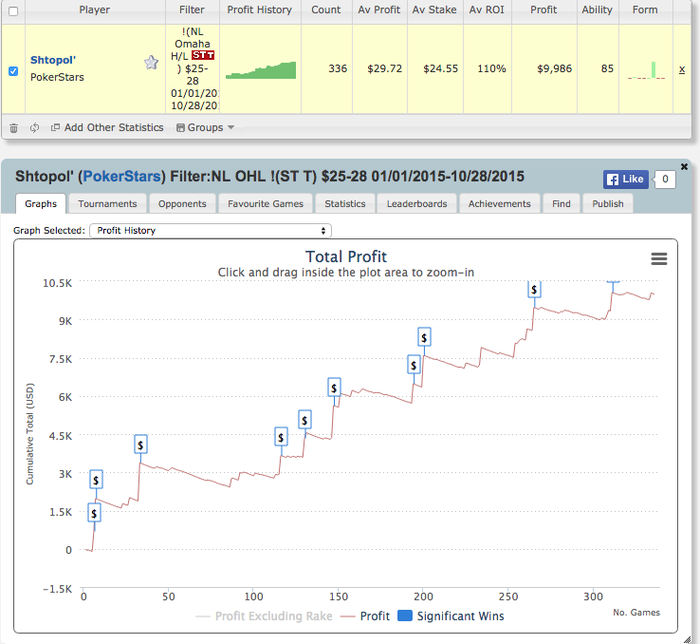This screenshot has height=644, width=700.
Task: Click the significant win marker near game 194
Action: 414,365
